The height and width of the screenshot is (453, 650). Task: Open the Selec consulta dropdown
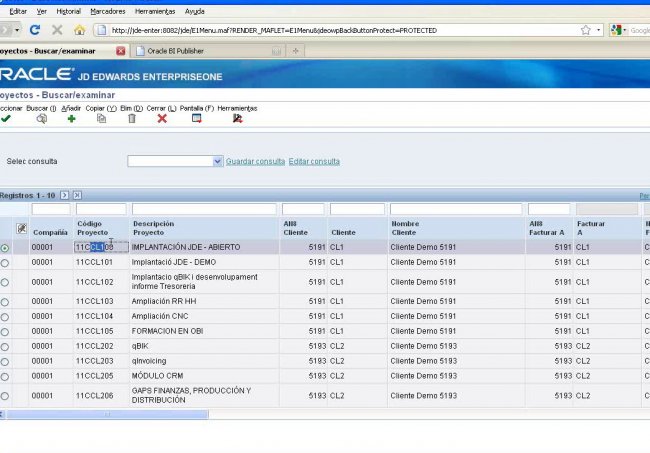click(217, 161)
